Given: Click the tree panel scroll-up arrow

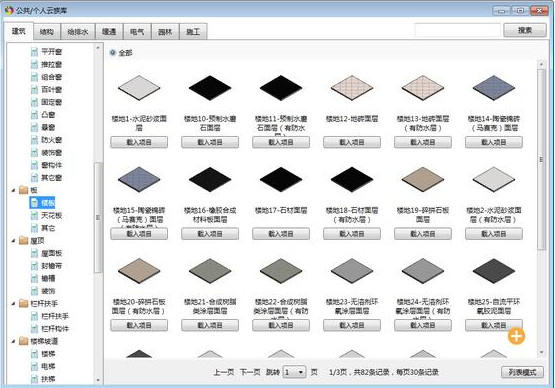Looking at the screenshot, I should [x=98, y=47].
